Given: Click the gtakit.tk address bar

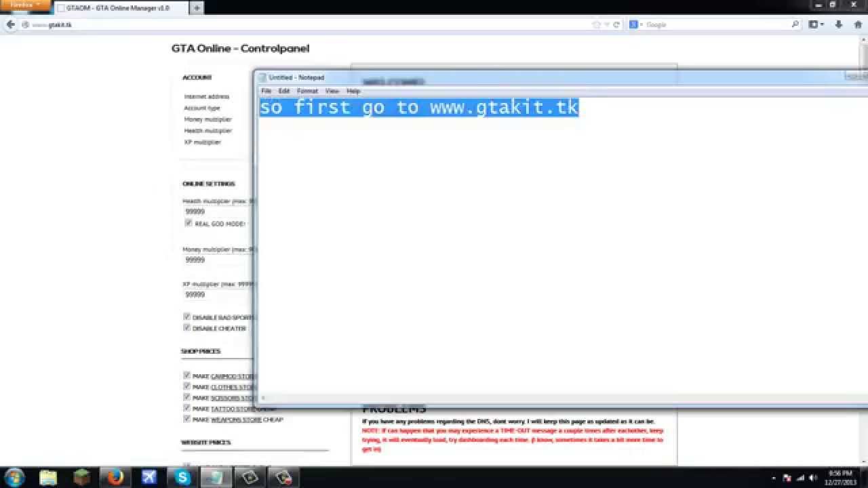Looking at the screenshot, I should [305, 24].
